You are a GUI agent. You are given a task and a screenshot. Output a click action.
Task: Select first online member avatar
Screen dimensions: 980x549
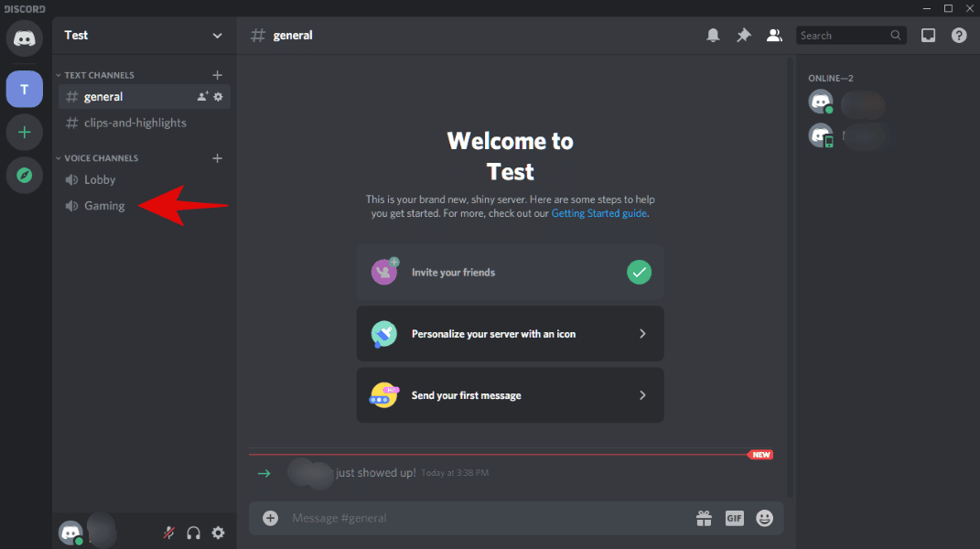(821, 102)
